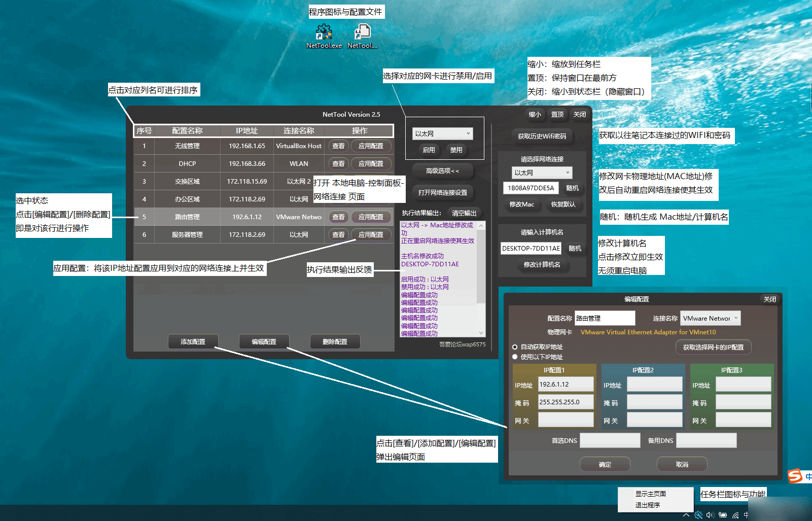
Task: Show hidden tray icons with the chevron
Action: (x=686, y=515)
